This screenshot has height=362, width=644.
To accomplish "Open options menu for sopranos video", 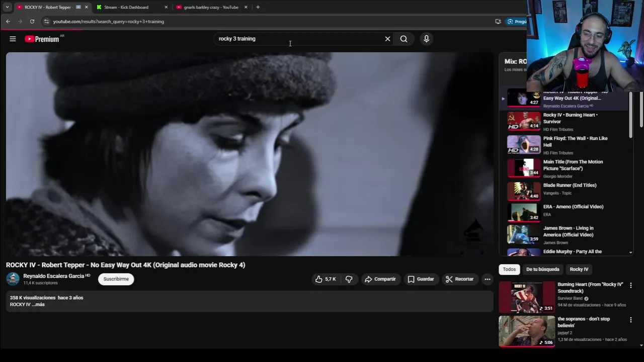I will pos(630,320).
